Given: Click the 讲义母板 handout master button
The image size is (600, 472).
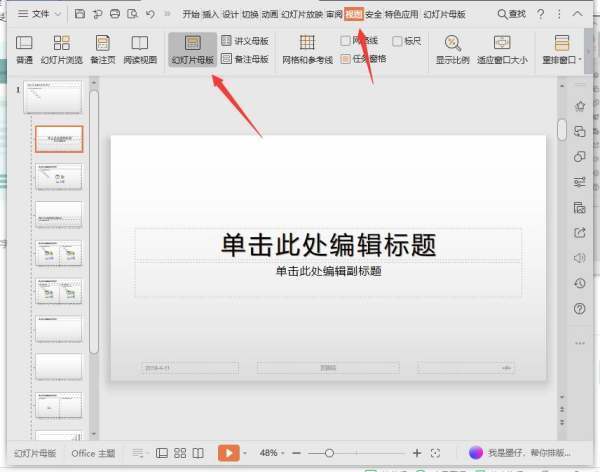Looking at the screenshot, I should coord(245,41).
